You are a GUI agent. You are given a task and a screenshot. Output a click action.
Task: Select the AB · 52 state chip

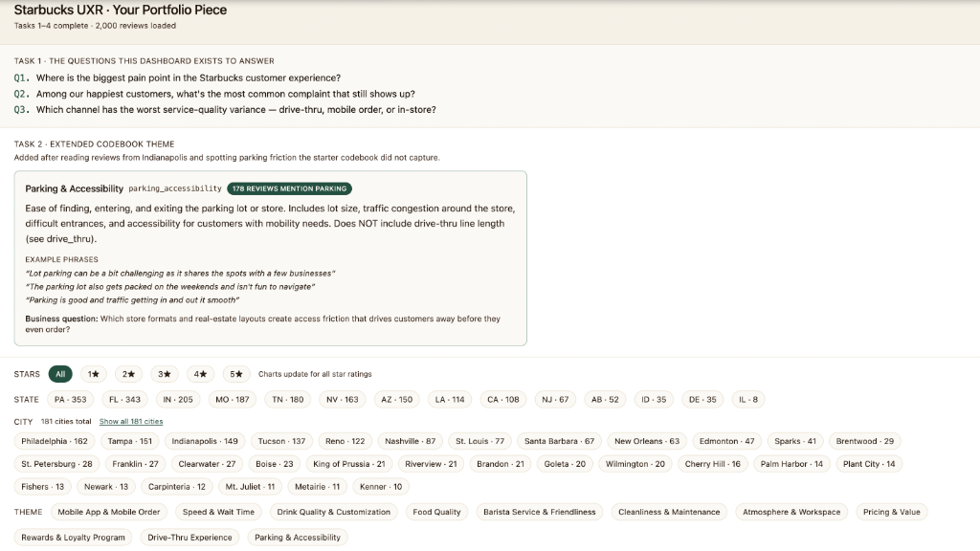pos(605,400)
